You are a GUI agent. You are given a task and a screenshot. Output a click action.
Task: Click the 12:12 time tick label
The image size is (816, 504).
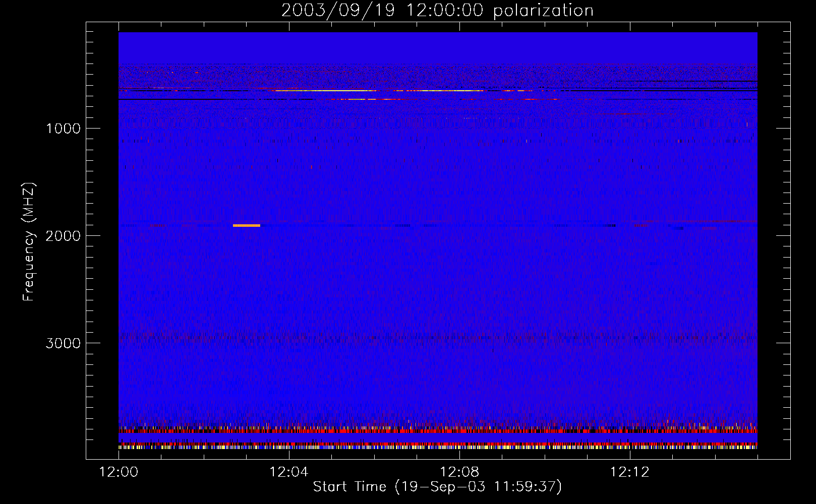(630, 472)
